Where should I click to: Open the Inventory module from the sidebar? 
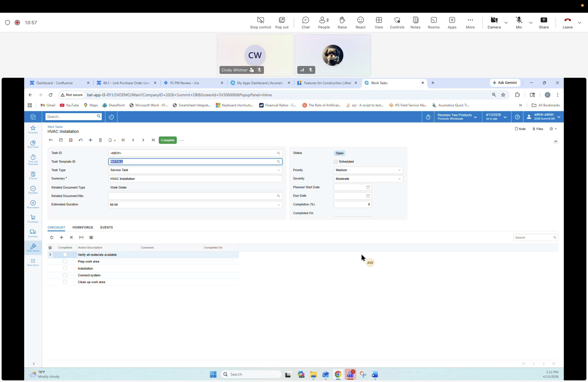pyautogui.click(x=33, y=233)
